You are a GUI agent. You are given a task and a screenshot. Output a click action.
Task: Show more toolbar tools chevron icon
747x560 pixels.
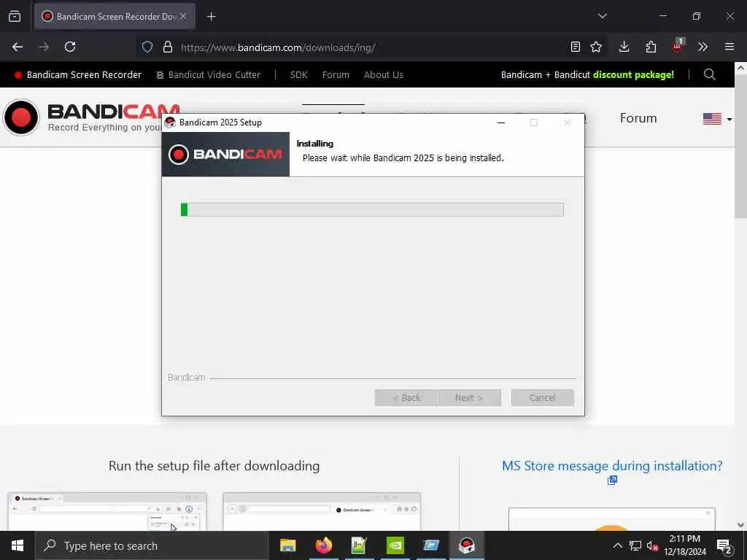703,47
